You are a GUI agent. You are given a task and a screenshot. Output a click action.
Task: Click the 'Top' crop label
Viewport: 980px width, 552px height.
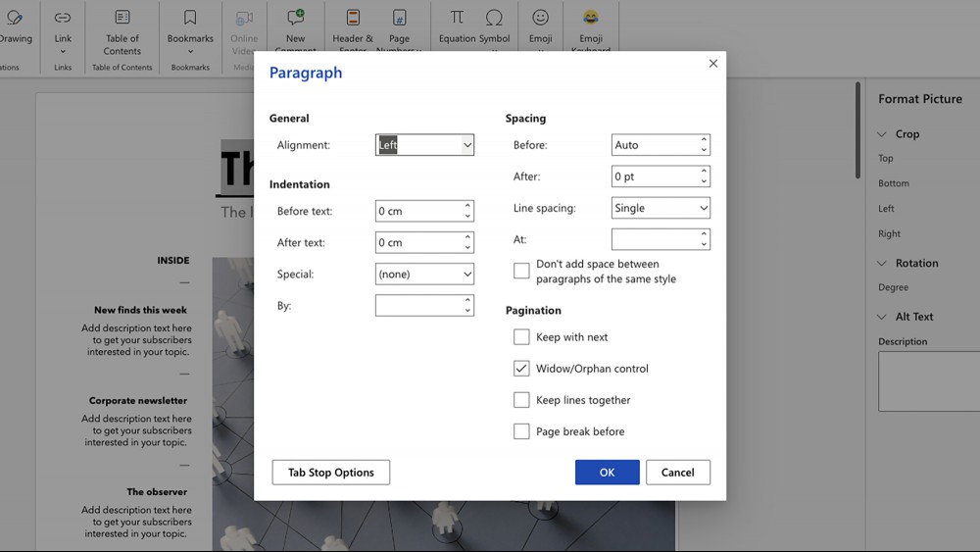(886, 159)
